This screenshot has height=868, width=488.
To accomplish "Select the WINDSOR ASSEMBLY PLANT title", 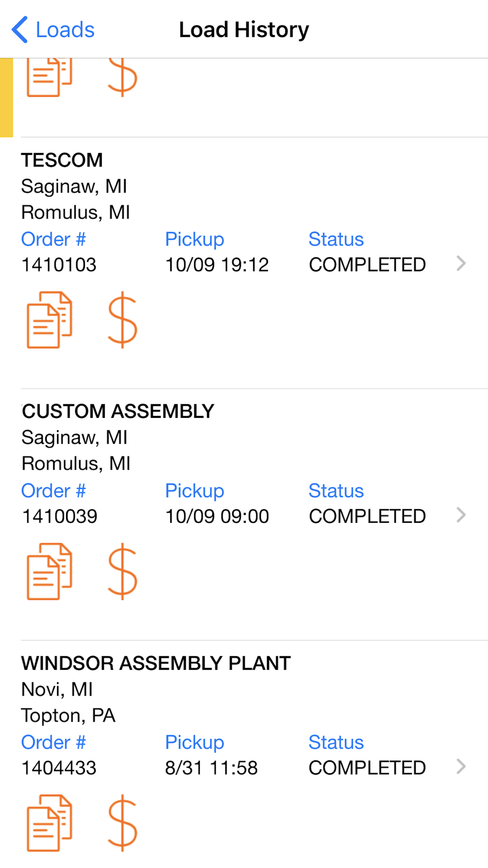I will click(156, 663).
